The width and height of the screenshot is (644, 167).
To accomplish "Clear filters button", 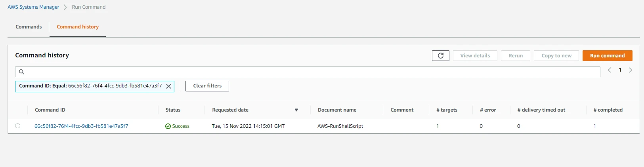I will (207, 86).
